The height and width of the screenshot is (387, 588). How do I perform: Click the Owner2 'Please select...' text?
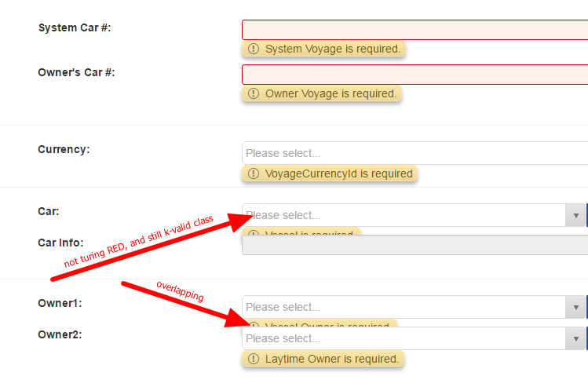coord(283,338)
